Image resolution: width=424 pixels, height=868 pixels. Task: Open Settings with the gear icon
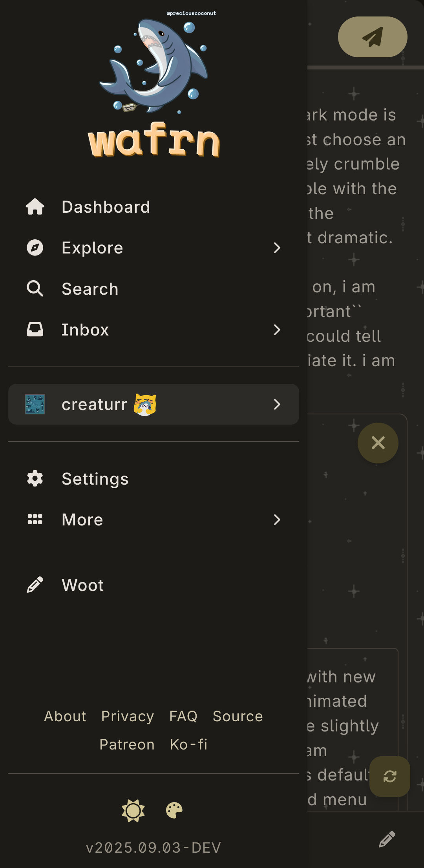tap(35, 479)
